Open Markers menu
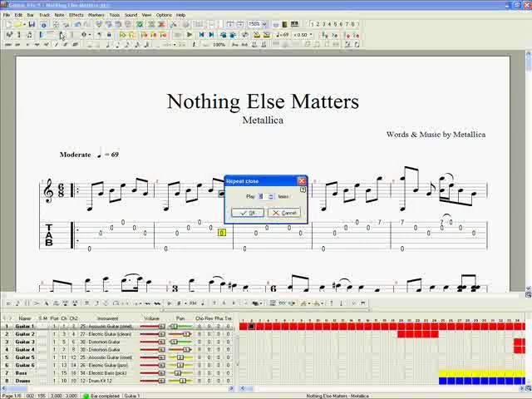The image size is (532, 399). coord(96,15)
